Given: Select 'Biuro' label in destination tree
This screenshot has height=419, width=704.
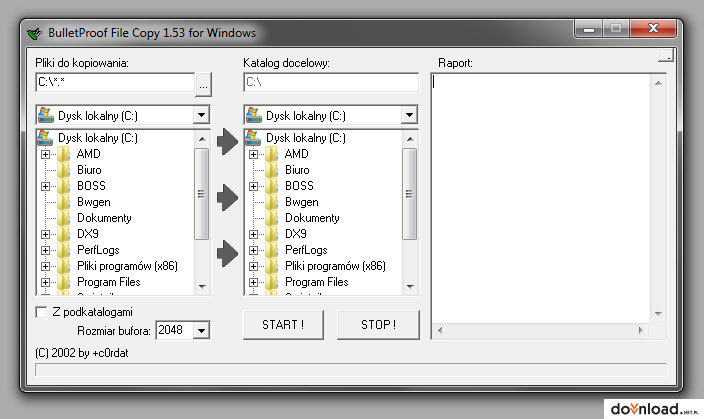Looking at the screenshot, I should (297, 170).
